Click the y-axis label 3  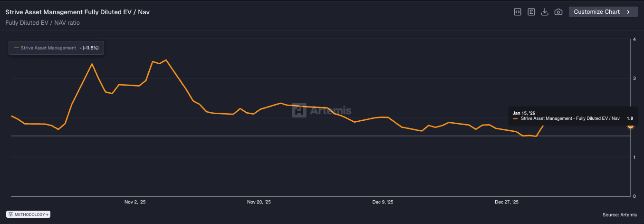(x=634, y=78)
